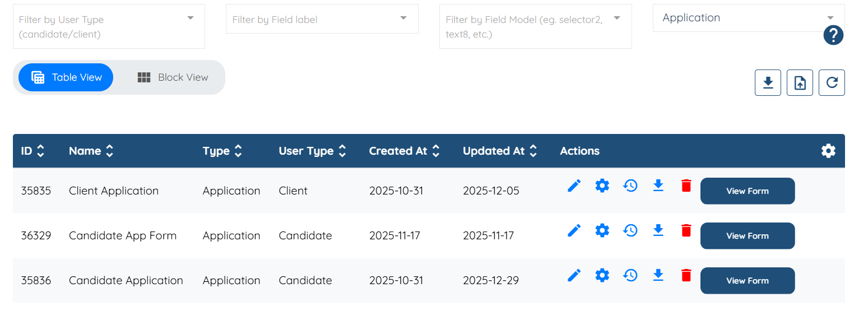Click the help question mark icon
868x315 pixels.
(833, 36)
